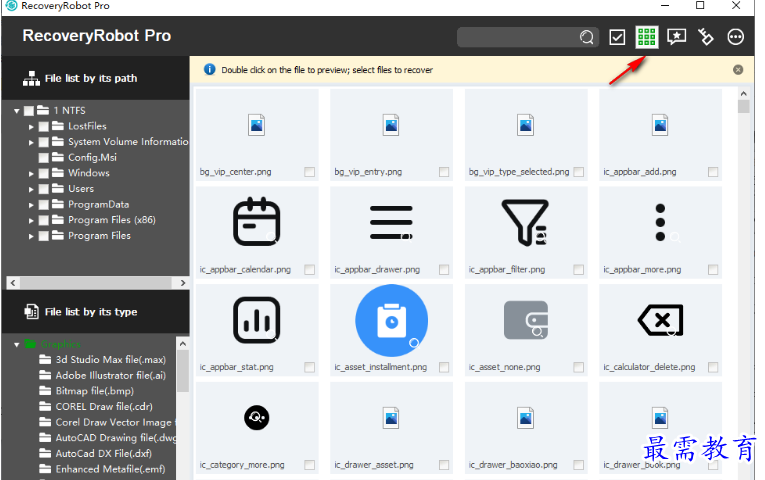Check the box for bg_vip_entry.png
The image size is (765, 480).
[444, 172]
